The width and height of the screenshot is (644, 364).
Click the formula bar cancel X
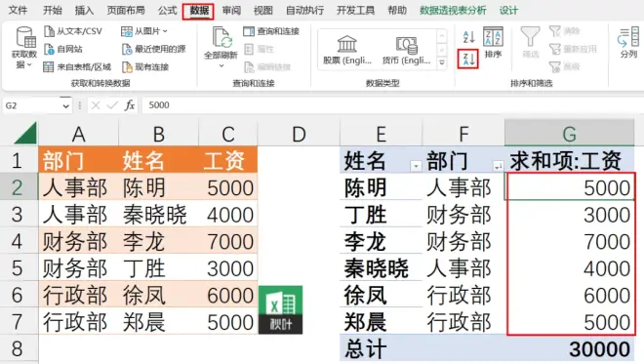click(96, 105)
